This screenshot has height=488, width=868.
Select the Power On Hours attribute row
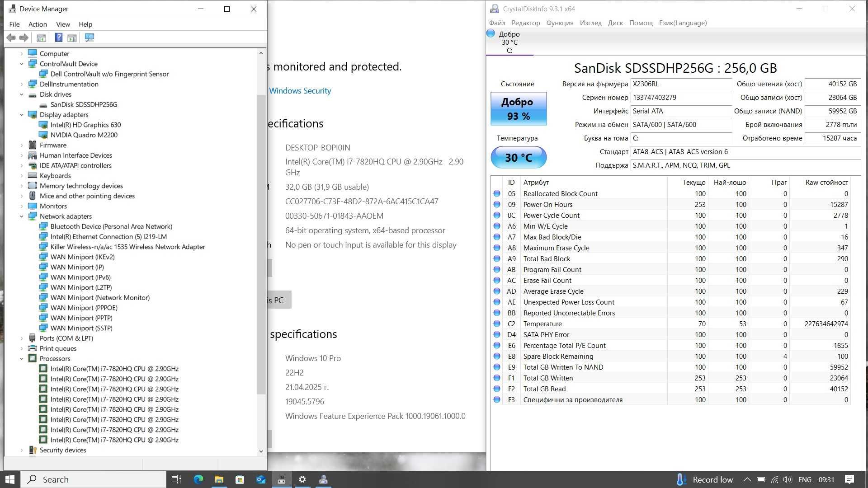pyautogui.click(x=671, y=205)
